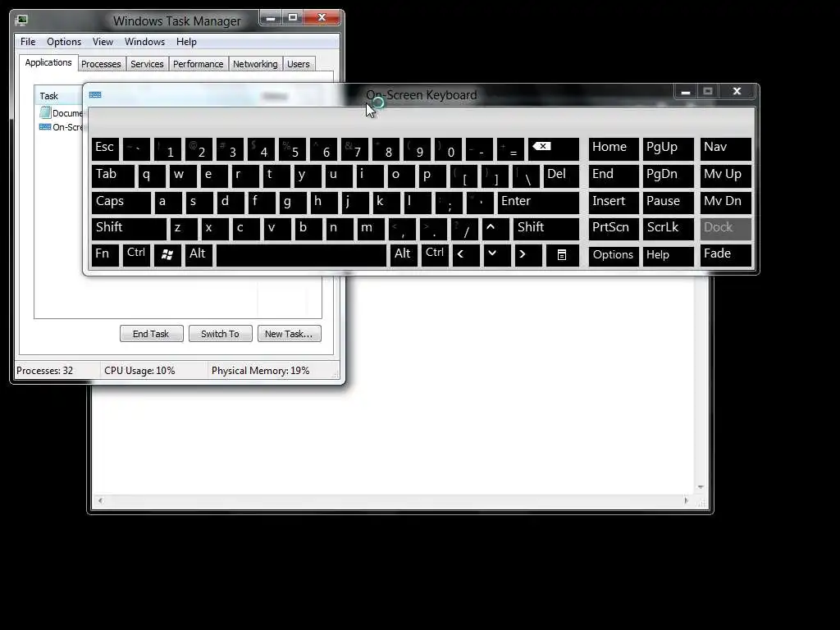Toggle the Caps lock key
840x630 pixels.
(x=121, y=202)
